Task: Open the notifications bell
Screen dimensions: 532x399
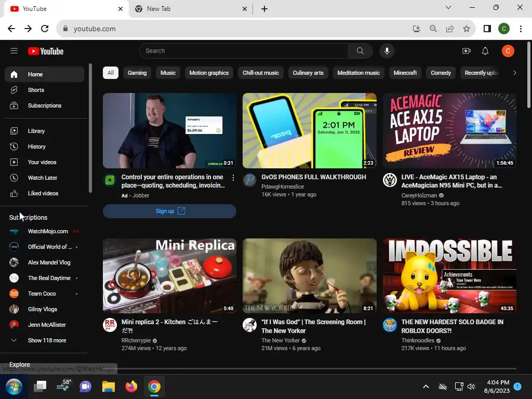Action: 485,51
